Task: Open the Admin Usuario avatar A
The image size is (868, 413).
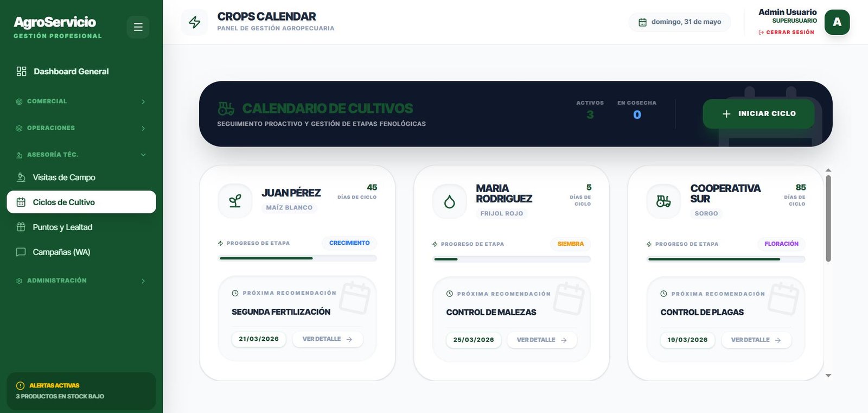Action: click(837, 22)
